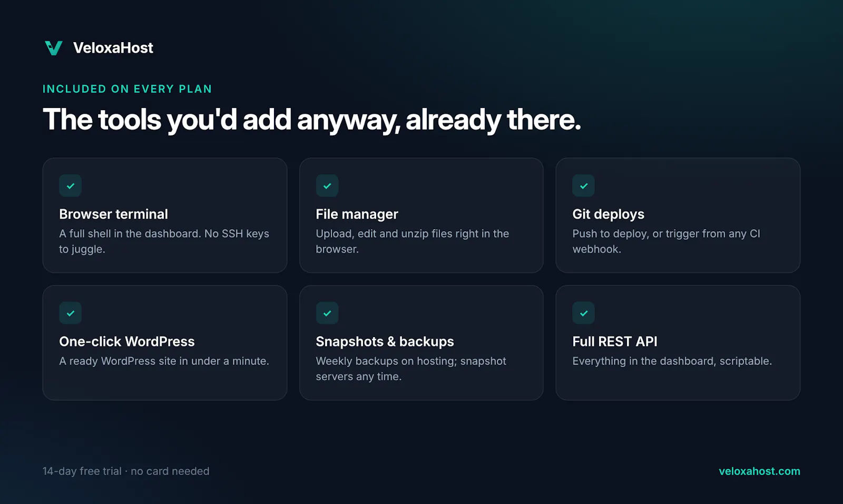Viewport: 843px width, 504px height.
Task: Click the VeloxaHost brand name
Action: [x=113, y=48]
